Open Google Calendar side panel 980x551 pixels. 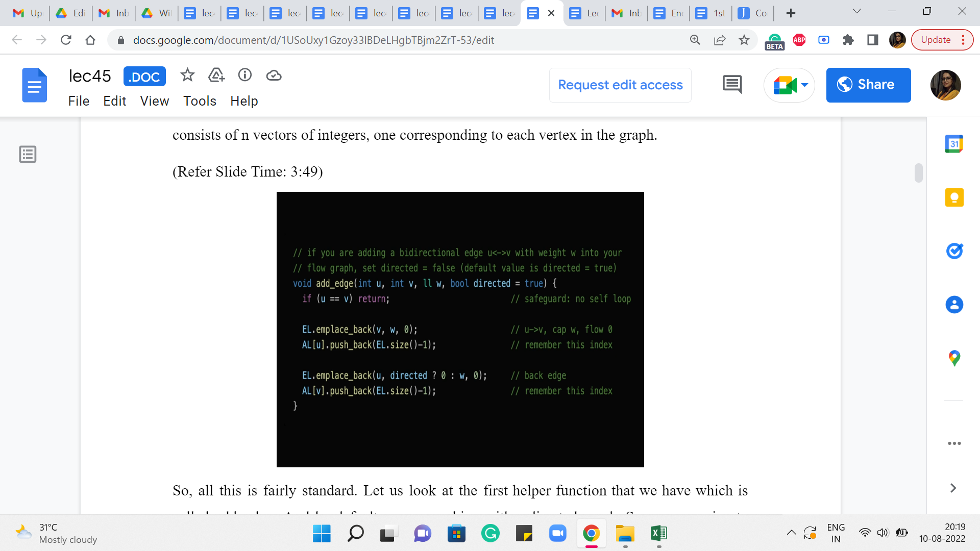[954, 144]
